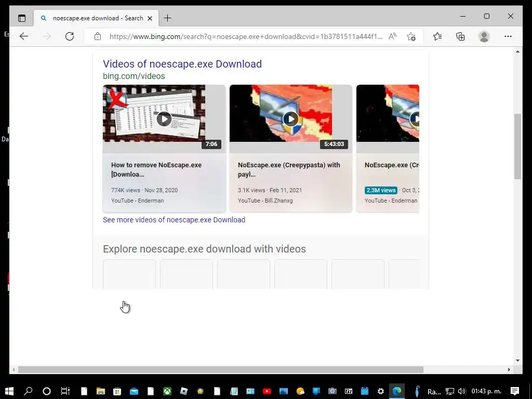
Task: Open Mail app from taskbar
Action: (x=134, y=391)
